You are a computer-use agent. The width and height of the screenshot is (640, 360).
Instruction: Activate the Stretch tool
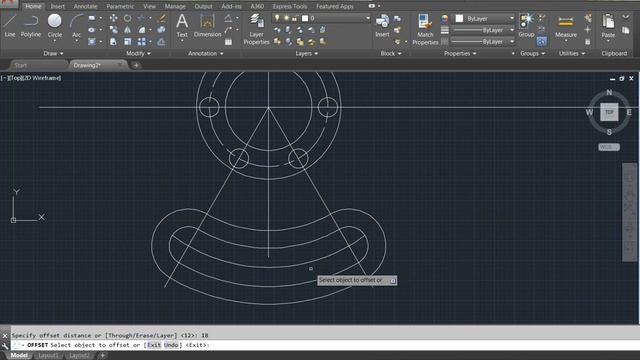(113, 42)
